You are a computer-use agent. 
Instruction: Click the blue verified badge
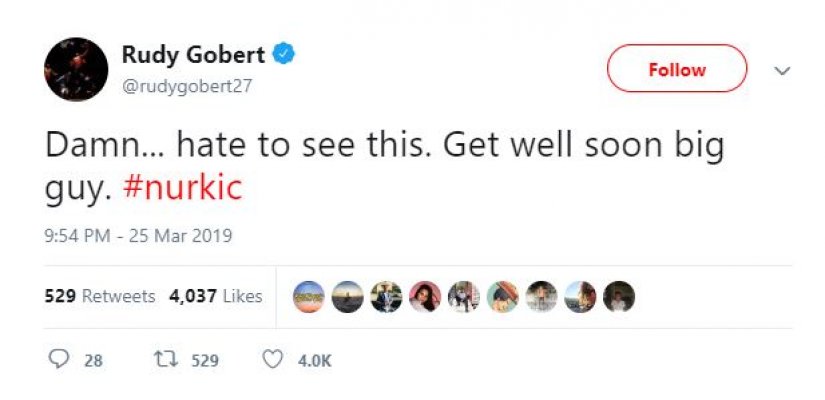click(x=283, y=54)
